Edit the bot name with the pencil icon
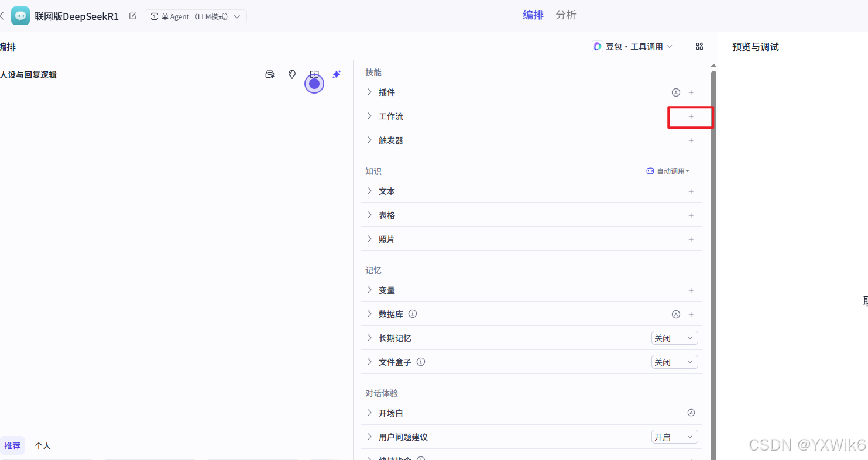868x460 pixels. click(133, 16)
